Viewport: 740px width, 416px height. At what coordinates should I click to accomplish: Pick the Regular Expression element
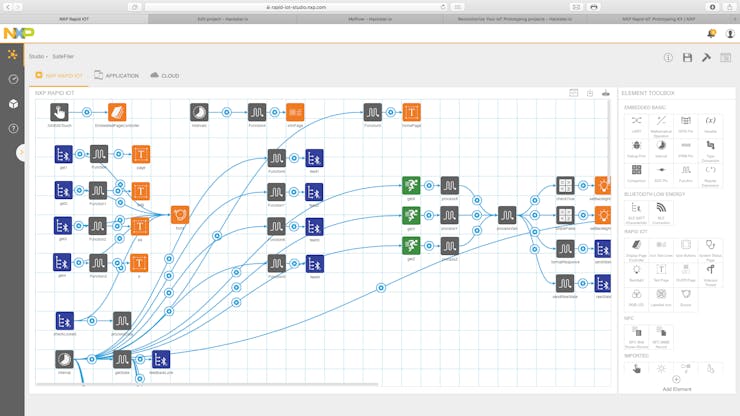tap(710, 175)
